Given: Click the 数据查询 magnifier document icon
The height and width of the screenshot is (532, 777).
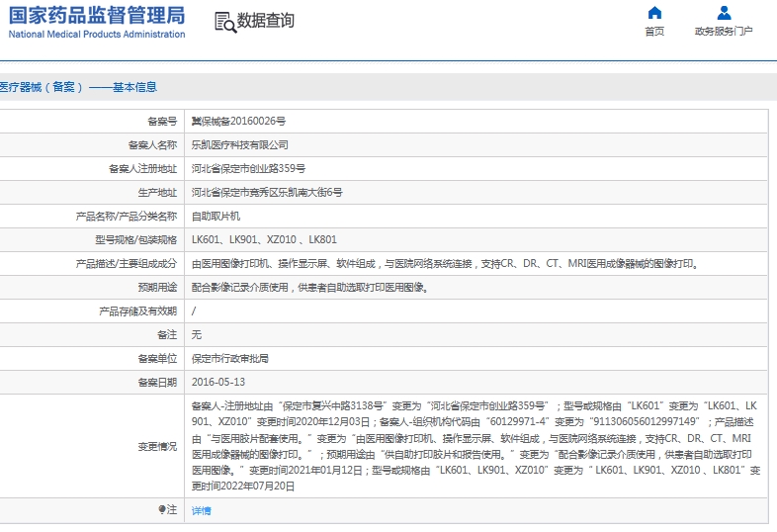Looking at the screenshot, I should [225, 23].
